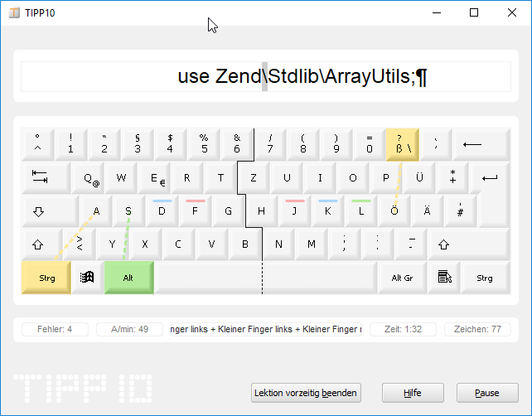This screenshot has width=532, height=416.
Task: Click the Enter return arrow key
Action: click(x=490, y=178)
